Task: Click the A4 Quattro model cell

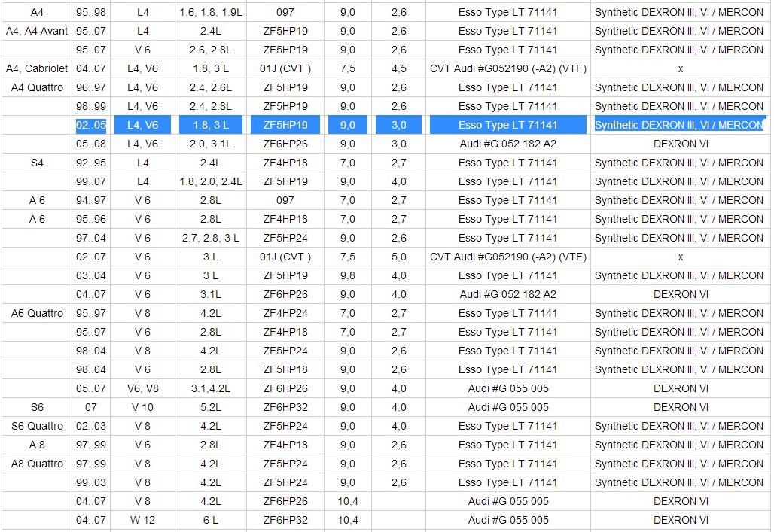Action: [37, 87]
